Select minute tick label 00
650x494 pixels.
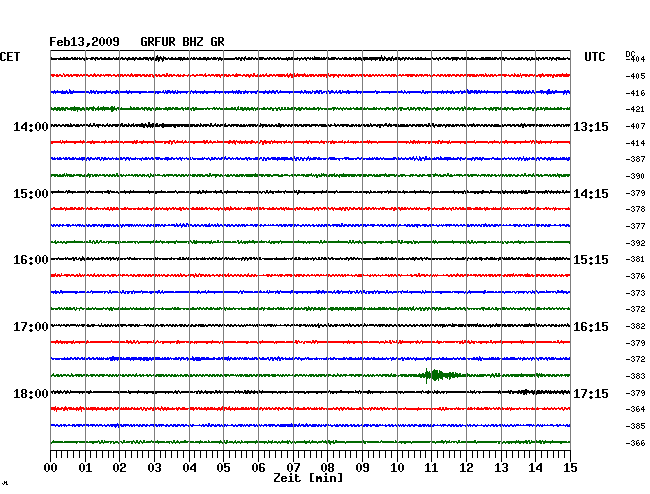click(51, 467)
